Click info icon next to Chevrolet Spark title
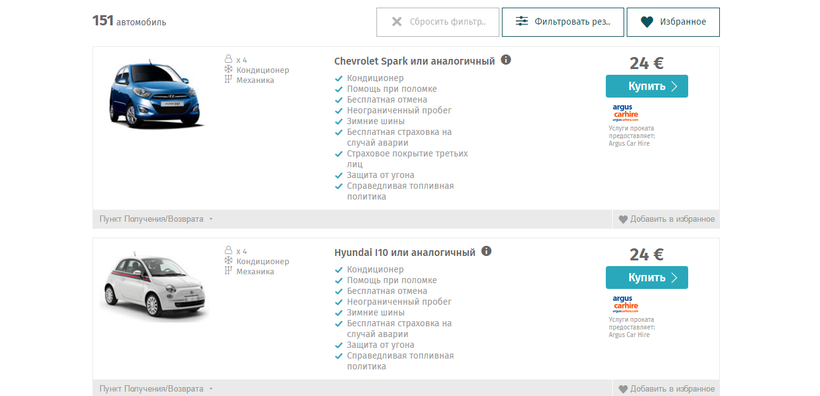Viewport: 820px width, 396px height. (x=506, y=60)
